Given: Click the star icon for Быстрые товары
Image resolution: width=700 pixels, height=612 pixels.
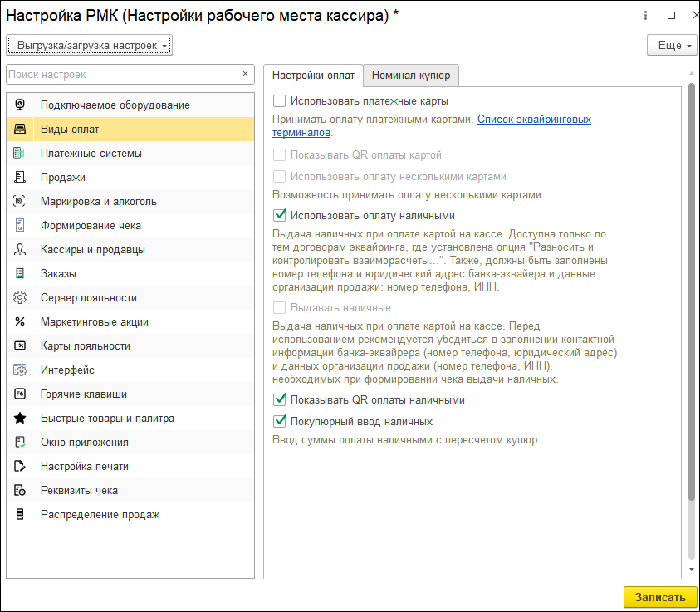Looking at the screenshot, I should (21, 419).
